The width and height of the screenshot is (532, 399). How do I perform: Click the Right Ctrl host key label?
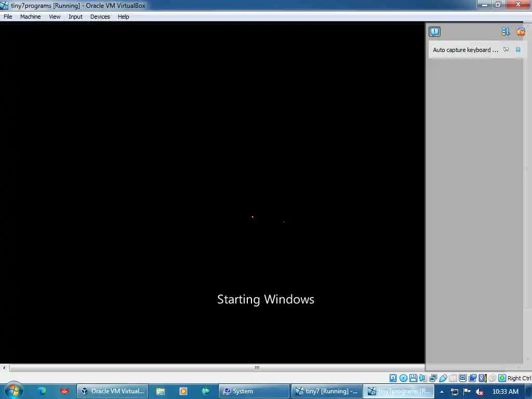(x=519, y=378)
